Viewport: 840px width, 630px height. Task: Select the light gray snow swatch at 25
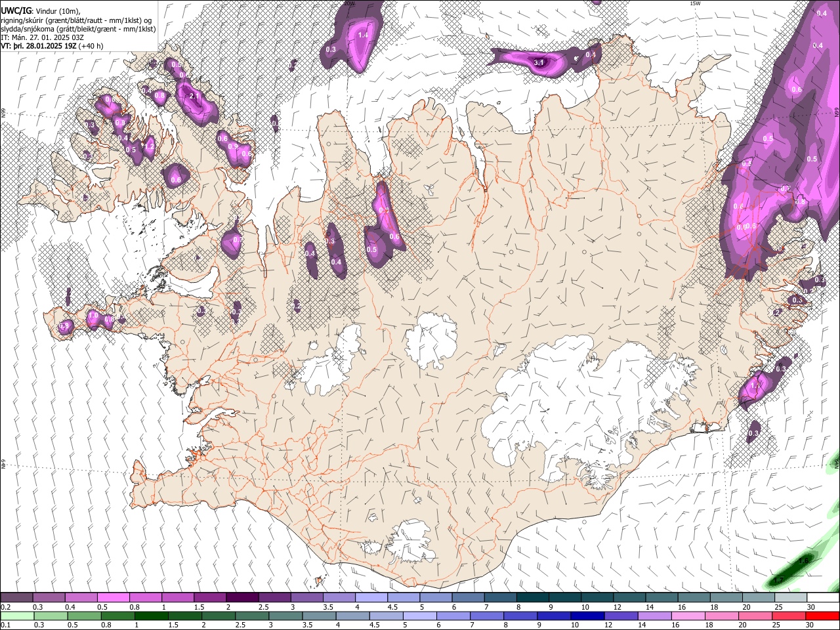tap(790, 597)
